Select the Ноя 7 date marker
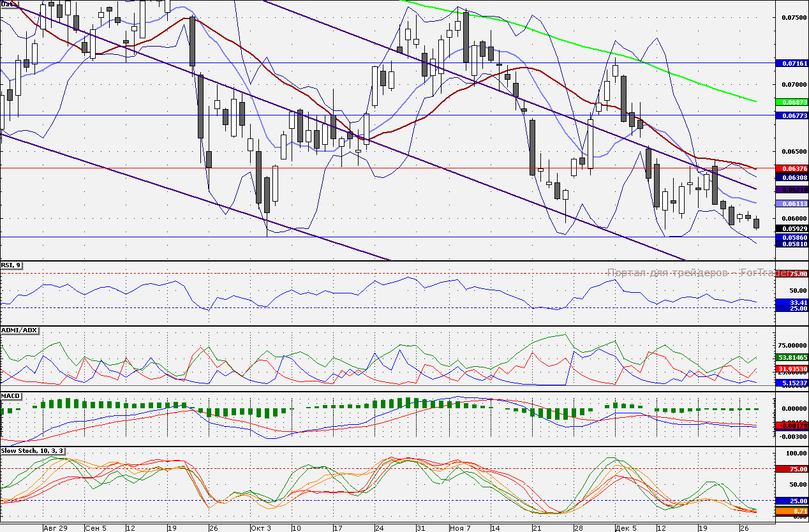809x532 pixels. [x=460, y=528]
